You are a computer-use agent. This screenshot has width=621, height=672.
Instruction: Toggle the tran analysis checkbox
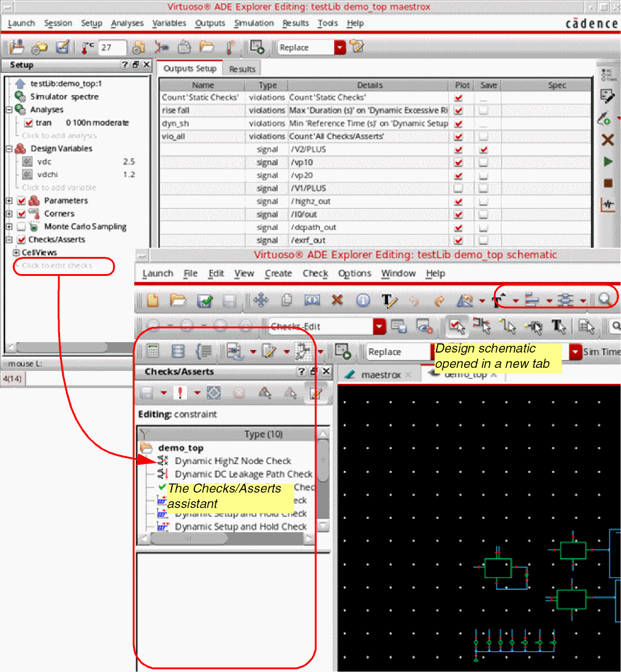pos(28,123)
